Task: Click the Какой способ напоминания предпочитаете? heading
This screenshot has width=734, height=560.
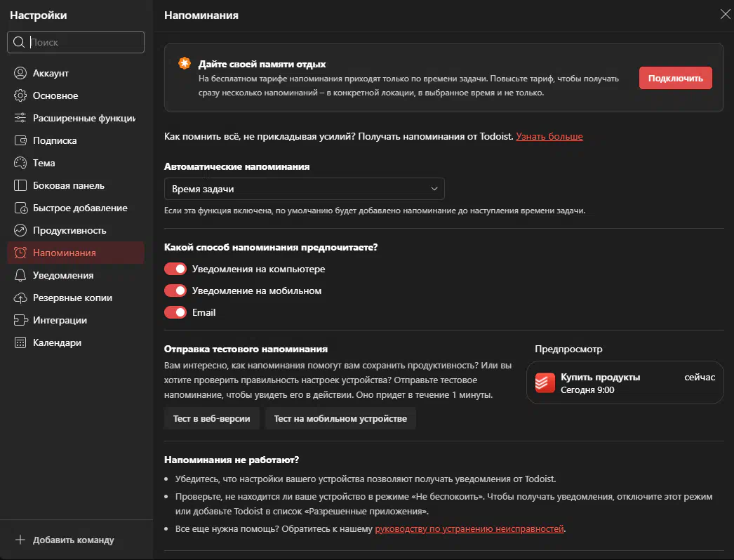Action: 271,247
